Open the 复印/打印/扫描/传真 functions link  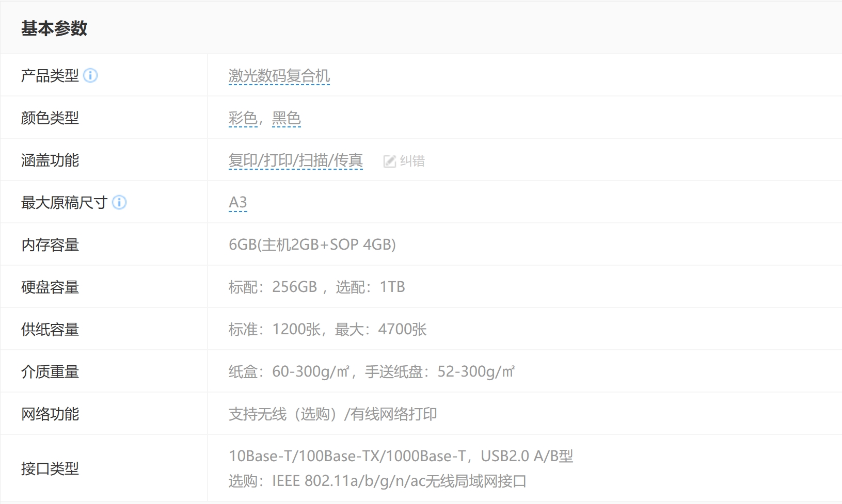pyautogui.click(x=295, y=160)
